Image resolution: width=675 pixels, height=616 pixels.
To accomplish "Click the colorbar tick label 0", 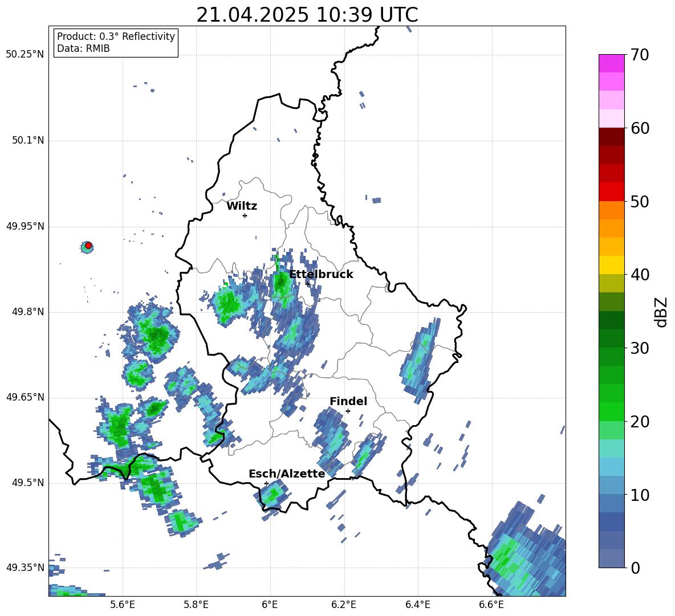I will pyautogui.click(x=635, y=568).
